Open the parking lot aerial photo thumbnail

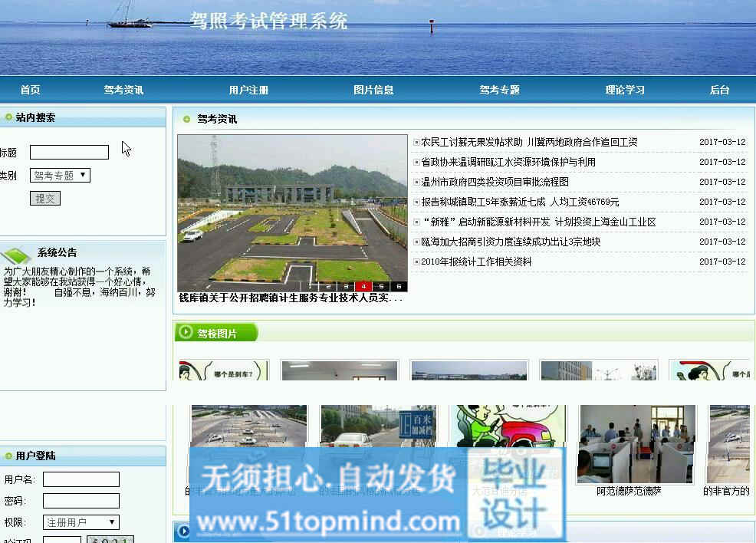pos(248,426)
